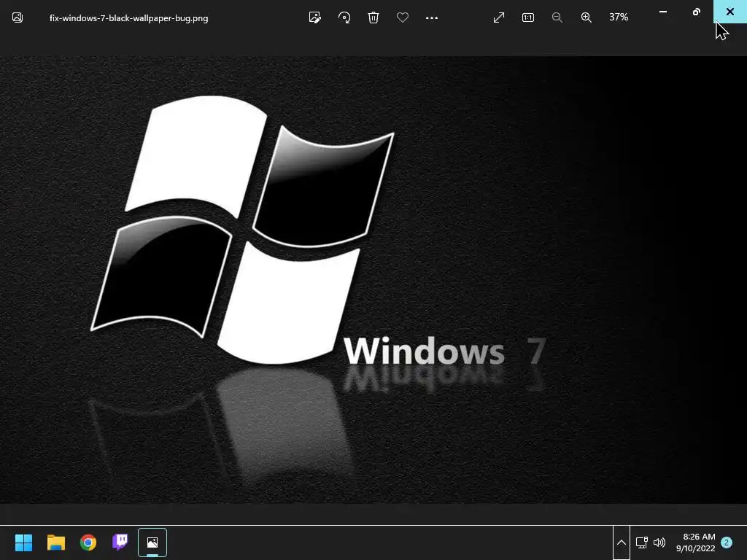
Task: Open File Explorer from the taskbar
Action: (55, 542)
